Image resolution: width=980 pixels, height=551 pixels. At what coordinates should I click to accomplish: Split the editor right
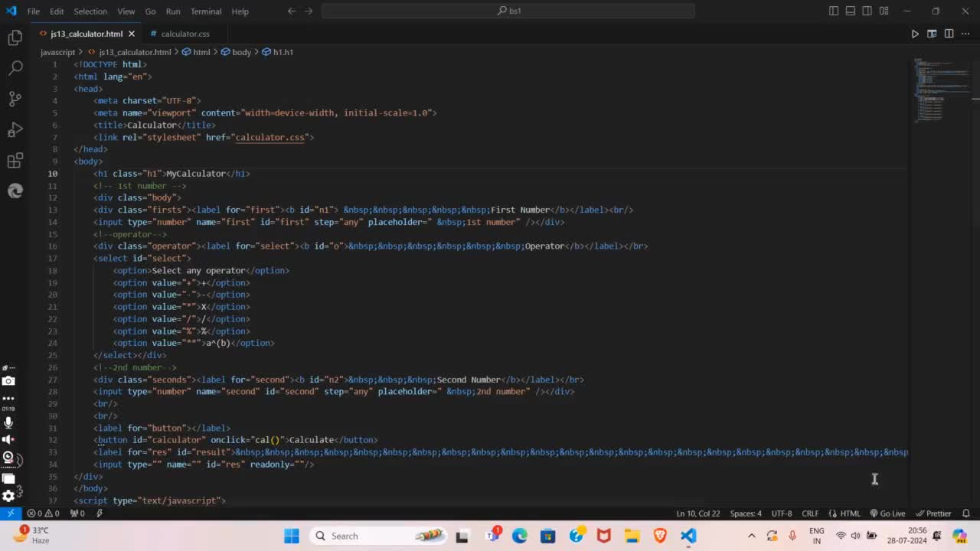click(x=949, y=34)
